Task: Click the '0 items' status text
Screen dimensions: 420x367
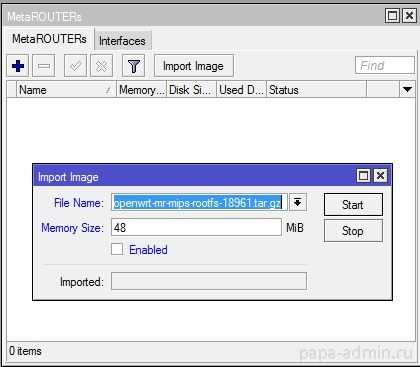Action: point(25,351)
